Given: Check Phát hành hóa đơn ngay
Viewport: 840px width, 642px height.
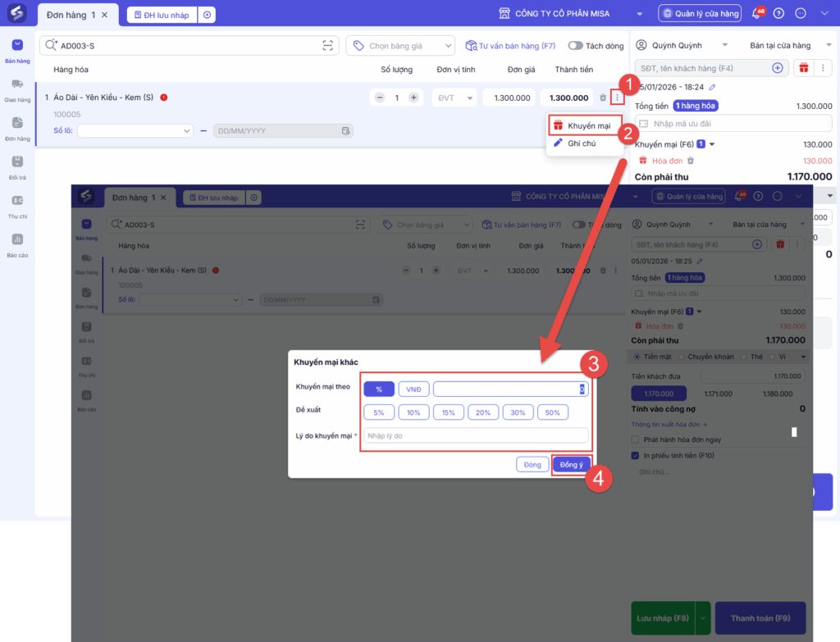Looking at the screenshot, I should (635, 439).
